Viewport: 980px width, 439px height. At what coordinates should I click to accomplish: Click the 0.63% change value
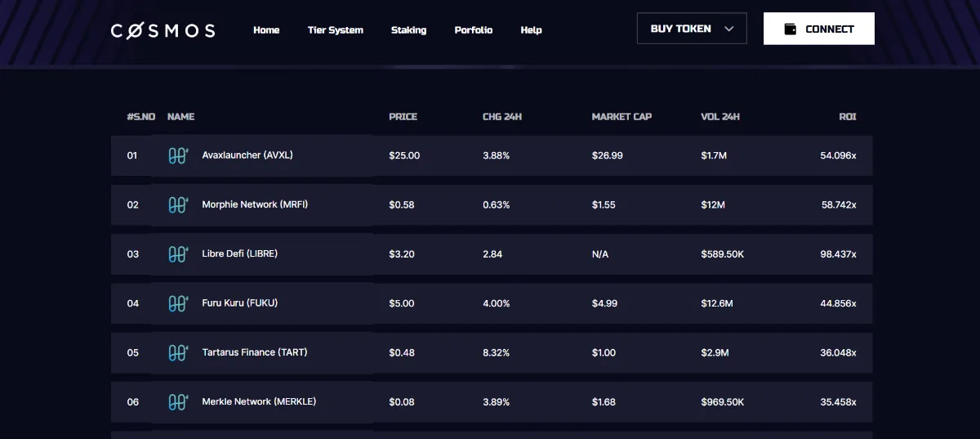tap(497, 204)
